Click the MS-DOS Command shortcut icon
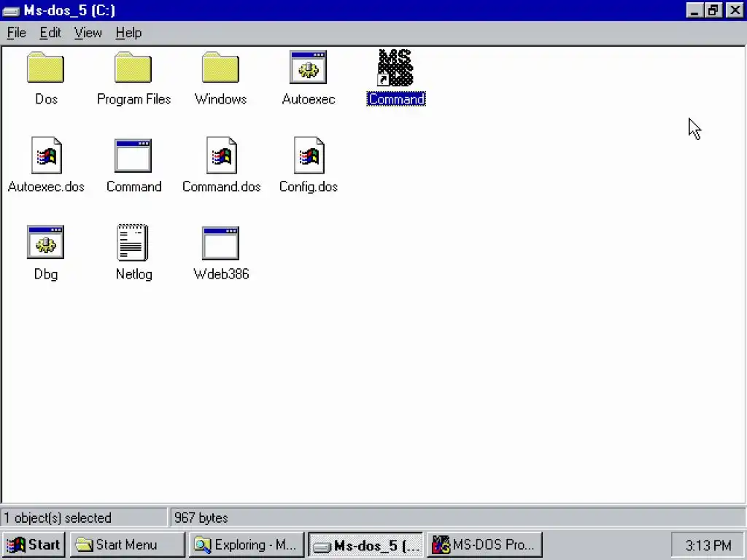 [x=395, y=68]
